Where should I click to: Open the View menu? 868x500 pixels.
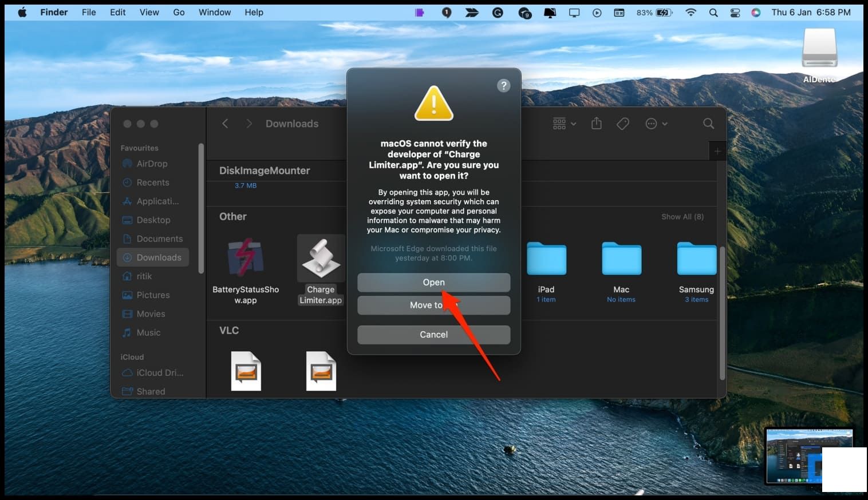(149, 12)
